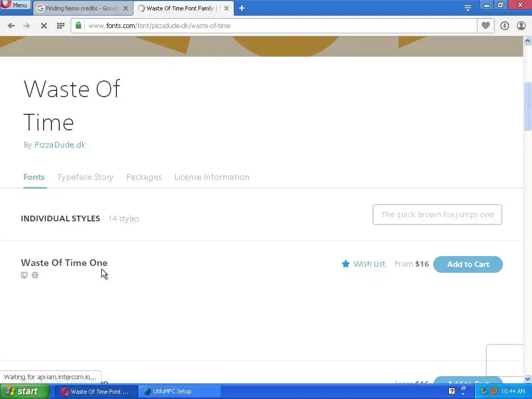Stop loading the page
Screen dimensions: 532x399
coord(44,26)
